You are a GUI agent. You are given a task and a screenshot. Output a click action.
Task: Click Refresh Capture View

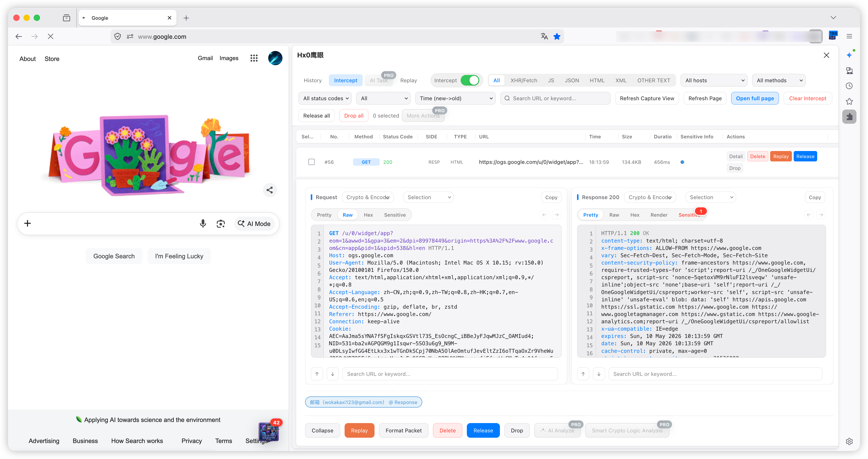click(647, 98)
